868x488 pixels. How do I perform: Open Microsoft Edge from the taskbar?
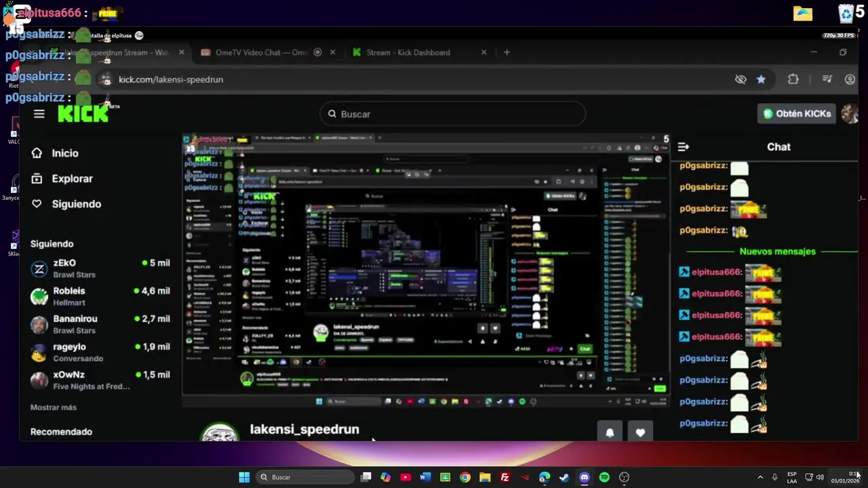545,477
